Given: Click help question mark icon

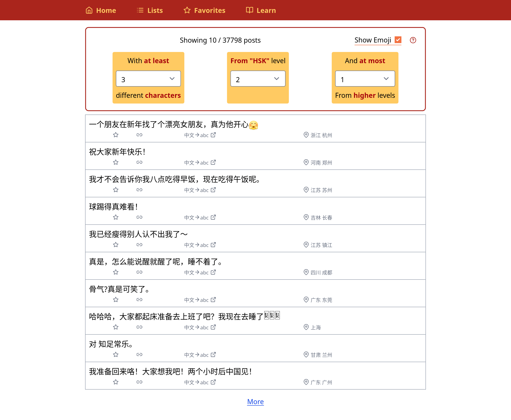Looking at the screenshot, I should tap(413, 40).
